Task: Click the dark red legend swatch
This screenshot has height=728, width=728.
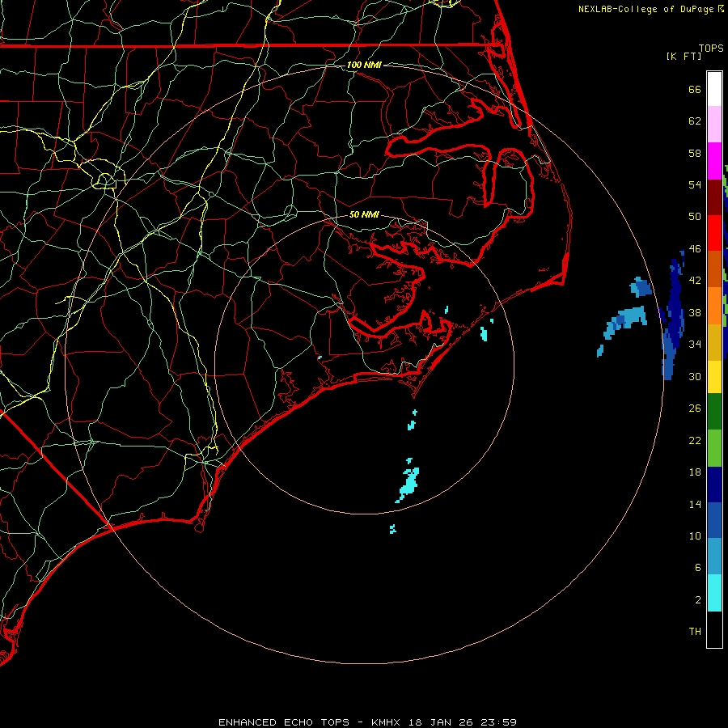Action: 714,197
